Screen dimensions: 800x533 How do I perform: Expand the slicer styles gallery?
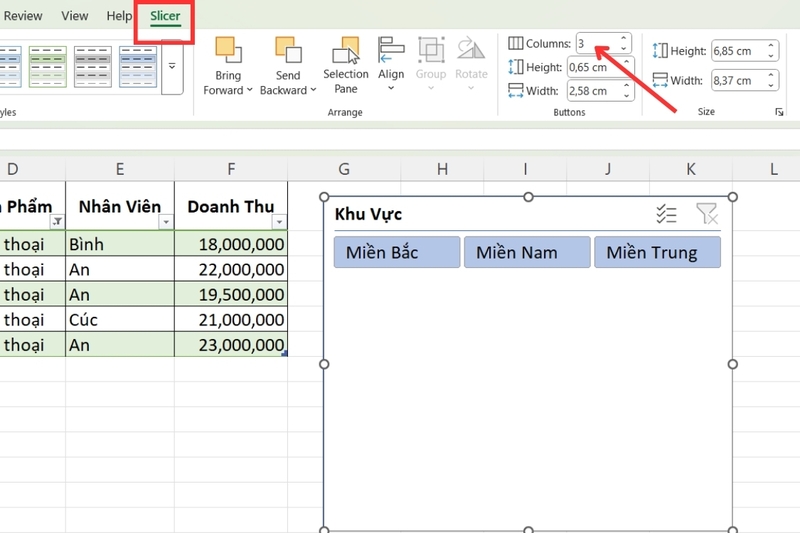point(172,66)
